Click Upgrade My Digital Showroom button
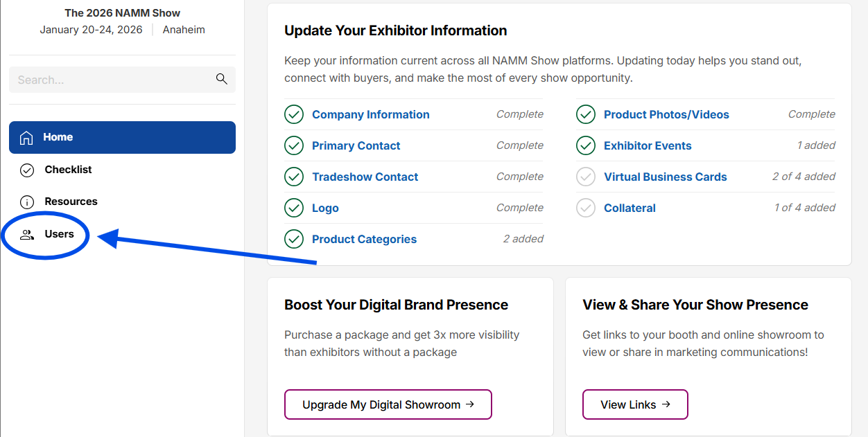 click(388, 404)
